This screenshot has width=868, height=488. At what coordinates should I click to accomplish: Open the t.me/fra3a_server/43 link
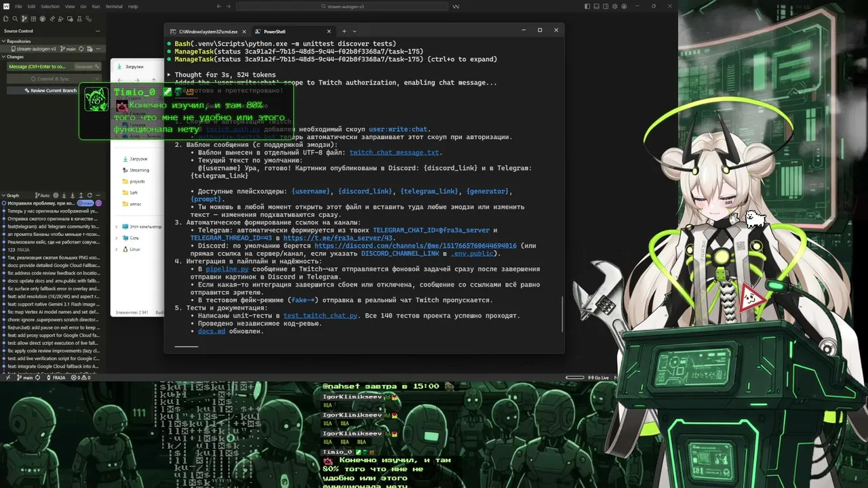tap(338, 238)
